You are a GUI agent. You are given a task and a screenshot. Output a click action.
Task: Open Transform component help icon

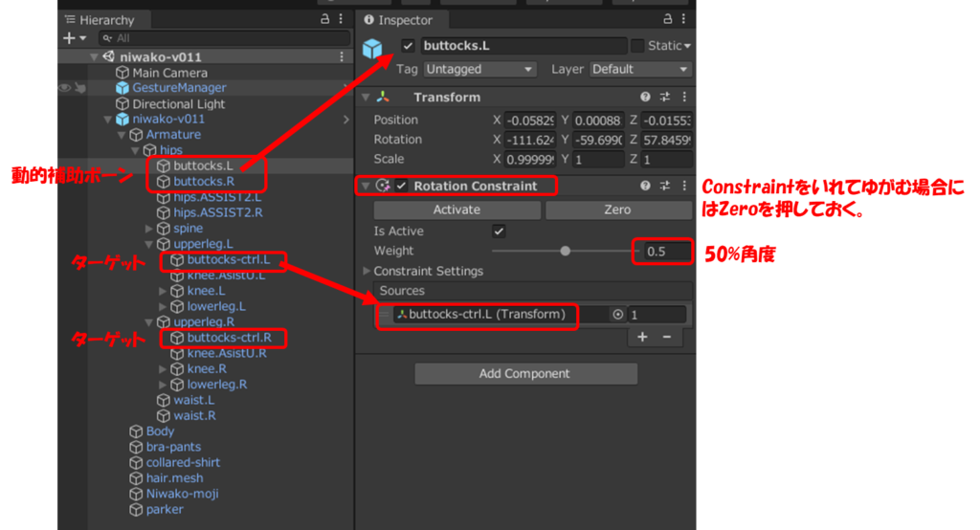coord(645,98)
